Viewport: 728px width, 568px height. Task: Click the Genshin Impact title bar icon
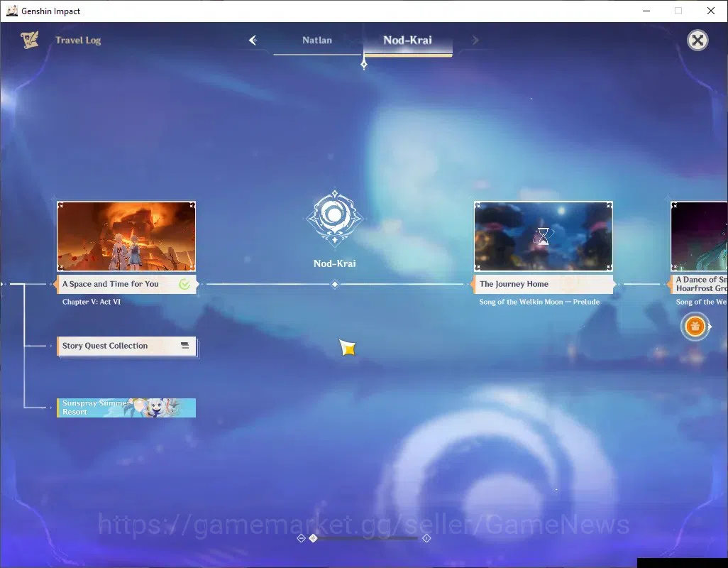(11, 11)
